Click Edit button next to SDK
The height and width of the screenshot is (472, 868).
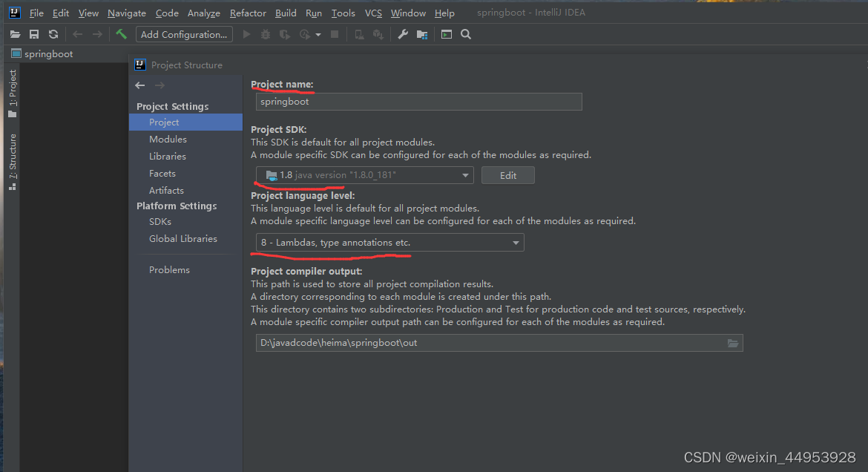pyautogui.click(x=507, y=175)
